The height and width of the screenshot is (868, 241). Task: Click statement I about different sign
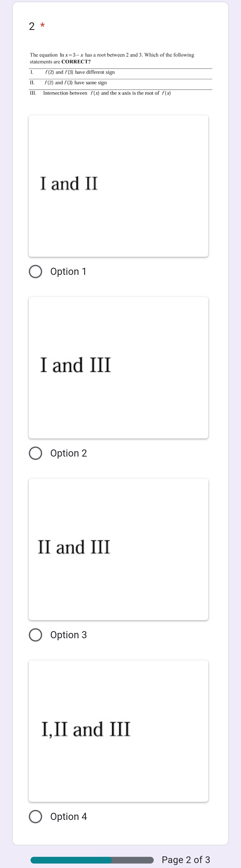(x=80, y=72)
